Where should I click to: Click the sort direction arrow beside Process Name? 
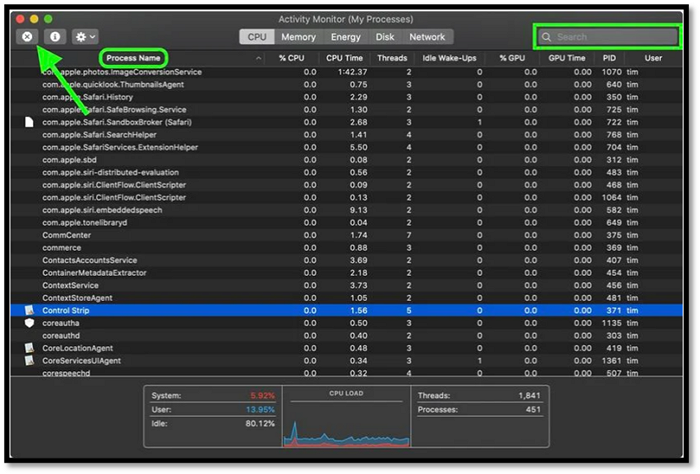click(260, 59)
